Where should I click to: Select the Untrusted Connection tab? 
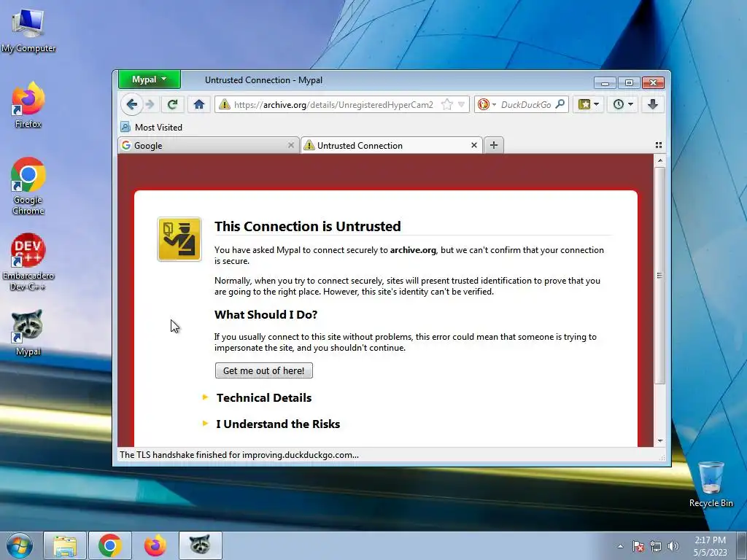pos(391,145)
